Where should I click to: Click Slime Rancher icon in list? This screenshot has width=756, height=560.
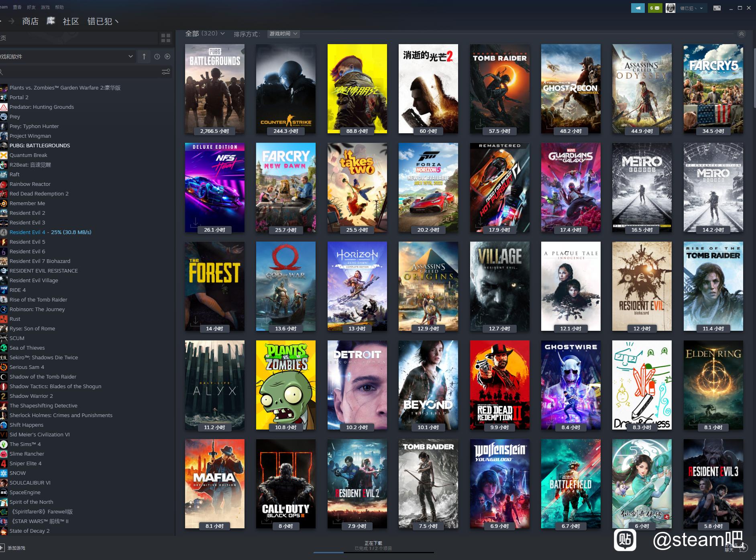[x=4, y=454]
